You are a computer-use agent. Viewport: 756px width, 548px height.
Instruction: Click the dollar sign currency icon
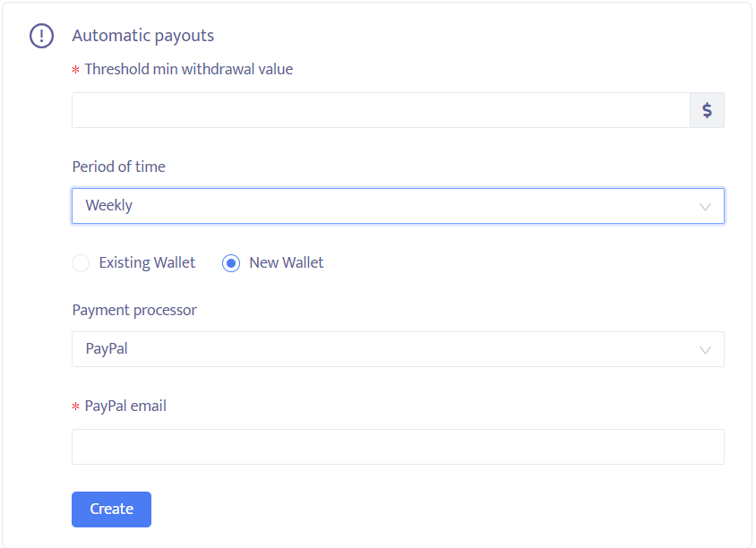click(707, 110)
